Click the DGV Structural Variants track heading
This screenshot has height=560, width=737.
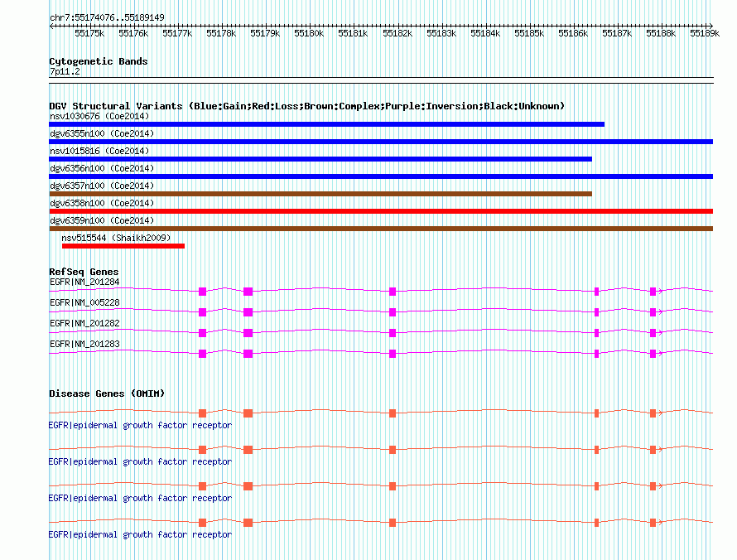click(x=307, y=106)
